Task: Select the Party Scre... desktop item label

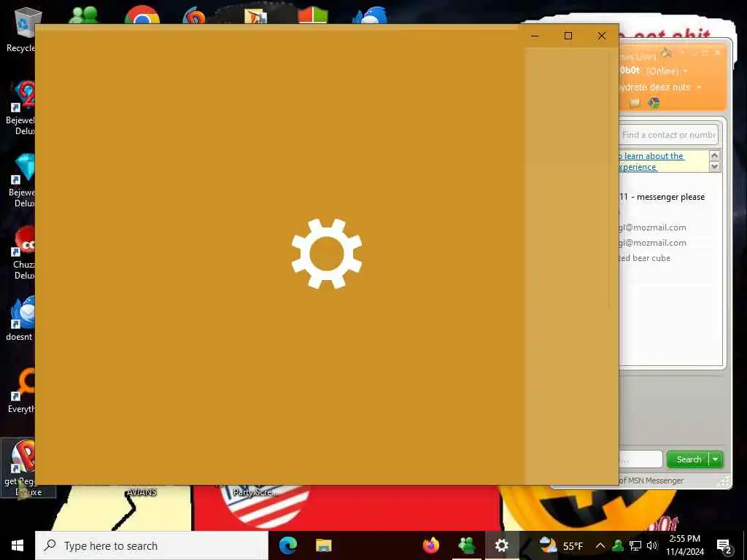Action: 256,492
